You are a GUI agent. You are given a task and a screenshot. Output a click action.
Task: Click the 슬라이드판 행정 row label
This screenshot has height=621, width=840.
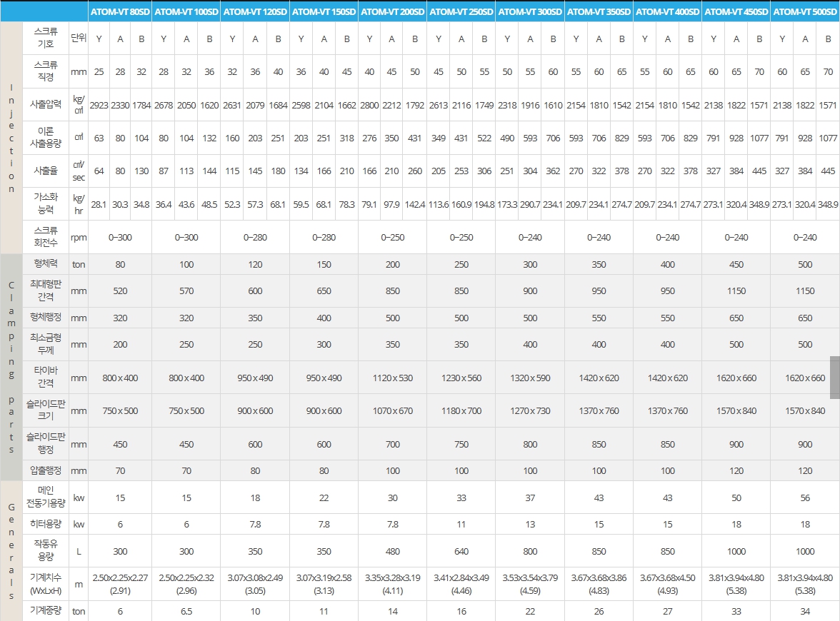[46, 443]
